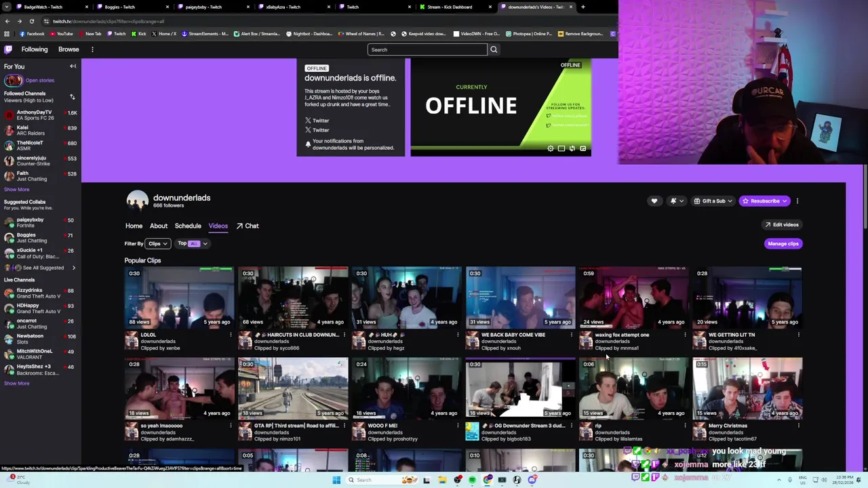The width and height of the screenshot is (868, 488).
Task: Open fizzydrinks live channel in sidebar
Action: point(40,293)
